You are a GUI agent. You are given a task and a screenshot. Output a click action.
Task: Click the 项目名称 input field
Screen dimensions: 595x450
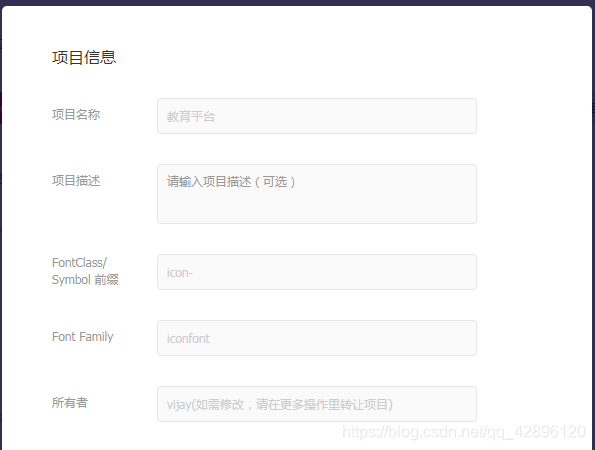[x=317, y=116]
